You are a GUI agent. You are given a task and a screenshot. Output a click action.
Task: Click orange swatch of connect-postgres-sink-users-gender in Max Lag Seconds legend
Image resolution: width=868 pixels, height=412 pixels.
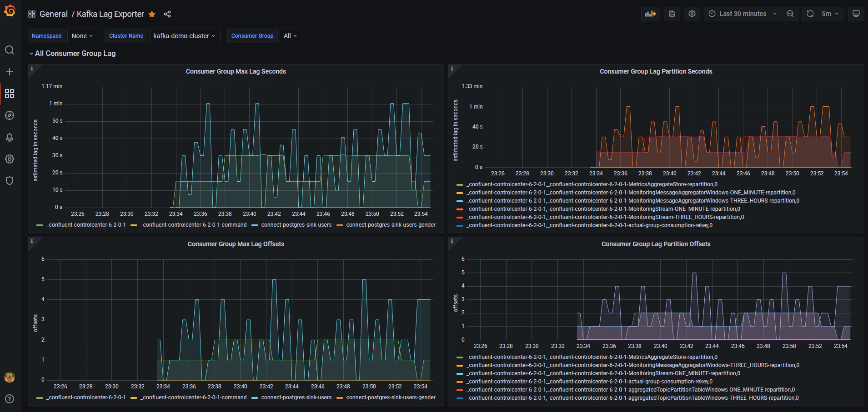point(340,225)
